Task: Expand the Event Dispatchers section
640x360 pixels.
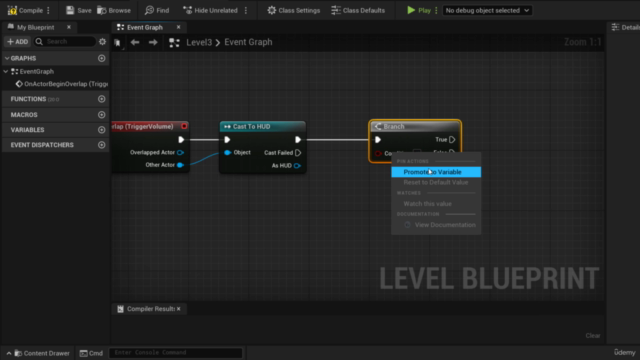Action: (x=42, y=145)
